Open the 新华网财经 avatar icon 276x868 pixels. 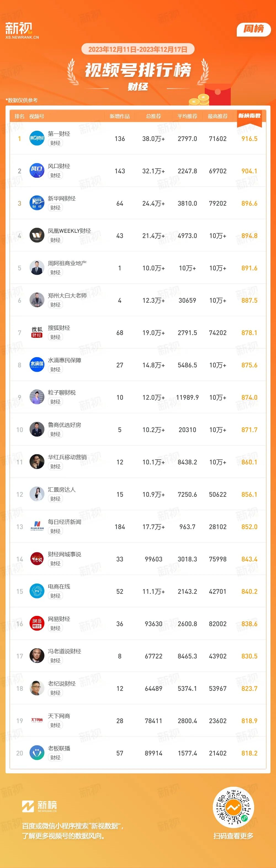tap(37, 203)
